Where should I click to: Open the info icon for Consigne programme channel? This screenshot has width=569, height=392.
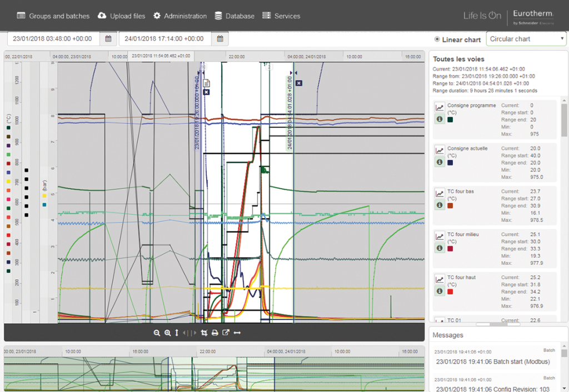point(440,118)
